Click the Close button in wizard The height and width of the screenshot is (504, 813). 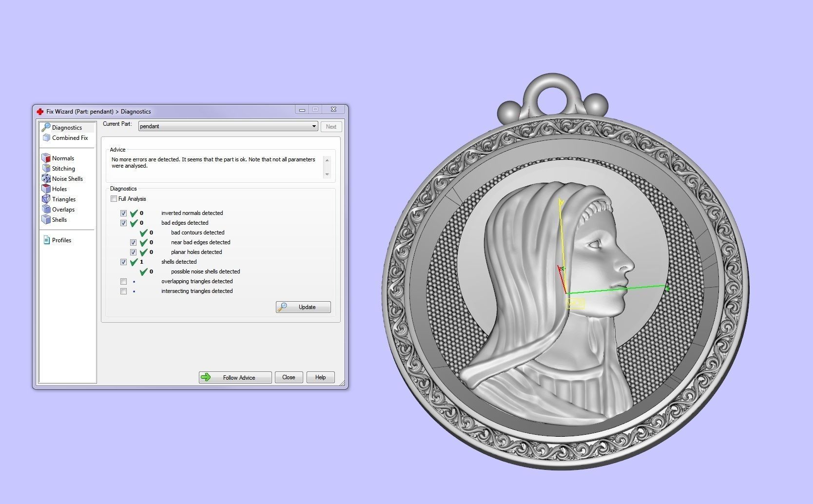[289, 377]
